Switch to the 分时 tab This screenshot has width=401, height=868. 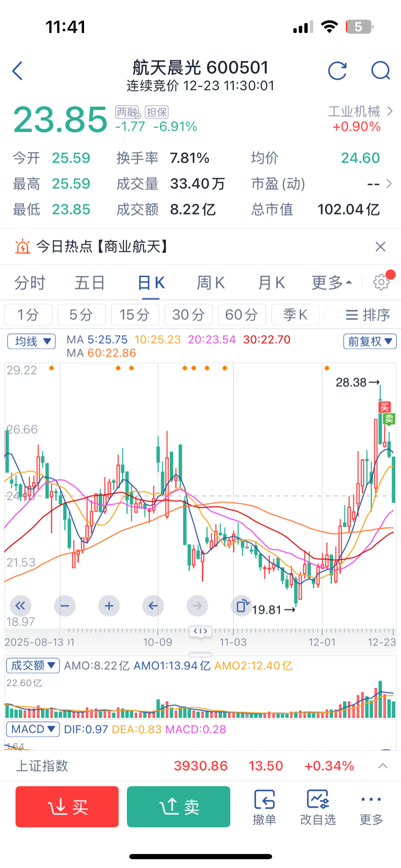click(x=30, y=283)
